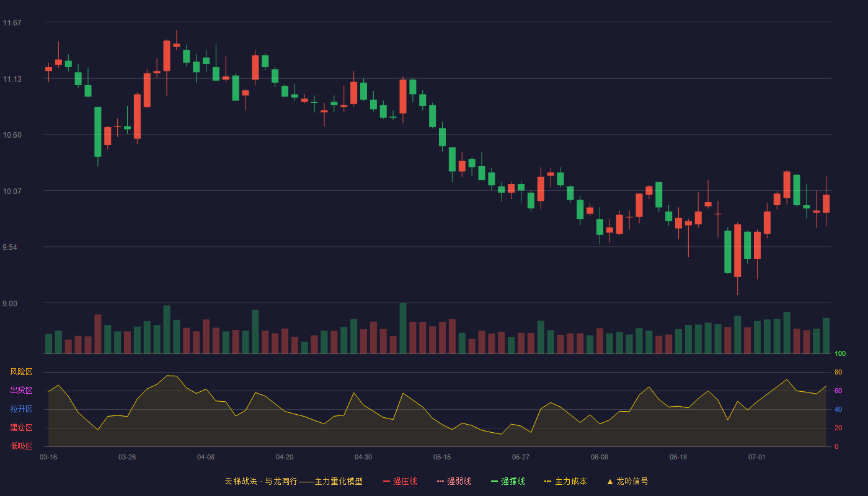The width and height of the screenshot is (868, 496).
Task: Toggle the 强弱线 legend item
Action: (x=454, y=481)
